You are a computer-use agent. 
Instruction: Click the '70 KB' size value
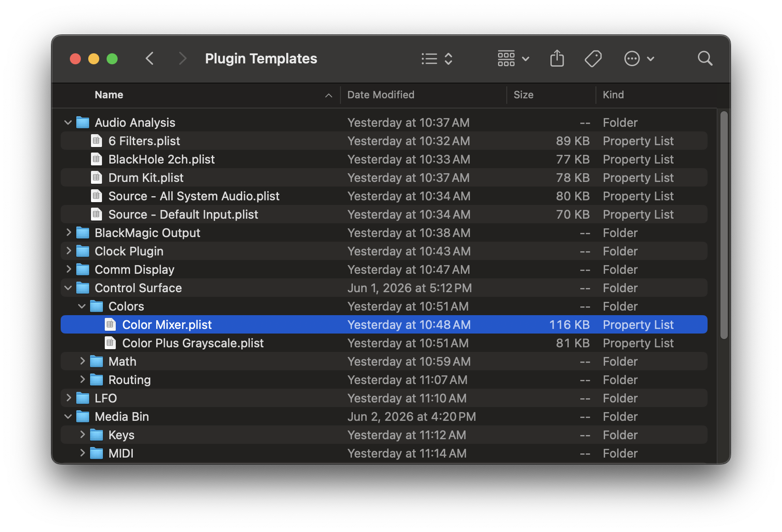[572, 215]
